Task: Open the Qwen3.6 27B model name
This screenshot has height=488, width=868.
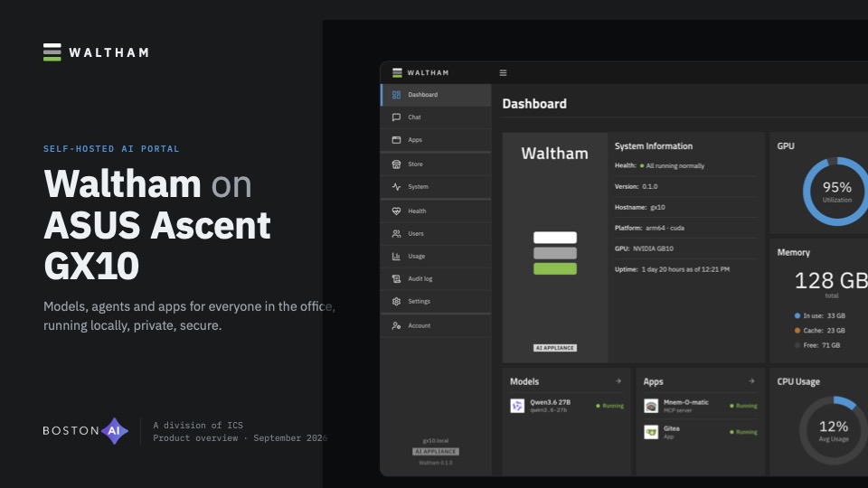Action: coord(551,402)
